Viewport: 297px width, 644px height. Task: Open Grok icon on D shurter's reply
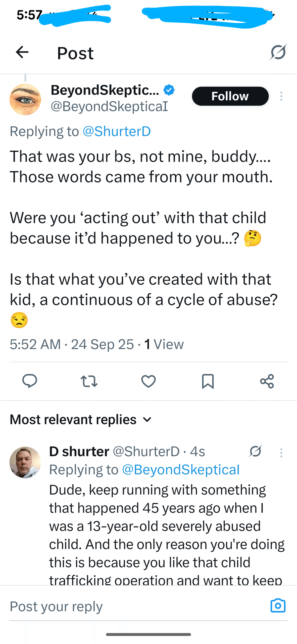[255, 451]
